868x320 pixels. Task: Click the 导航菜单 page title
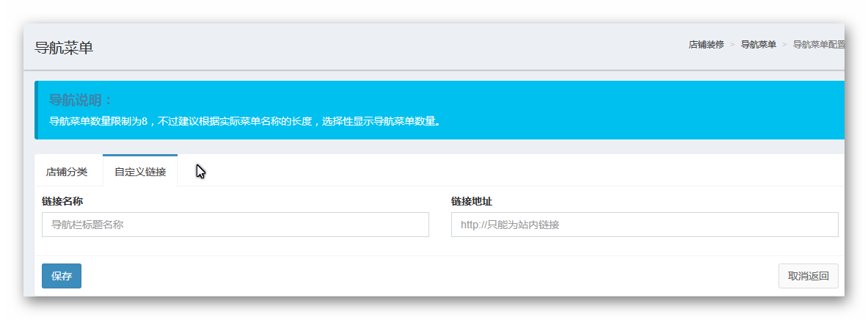64,48
